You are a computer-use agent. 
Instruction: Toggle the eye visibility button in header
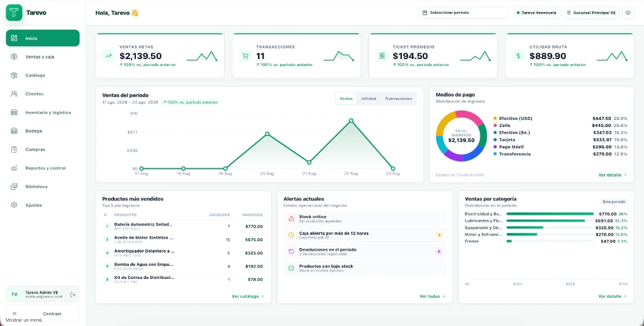pos(628,13)
